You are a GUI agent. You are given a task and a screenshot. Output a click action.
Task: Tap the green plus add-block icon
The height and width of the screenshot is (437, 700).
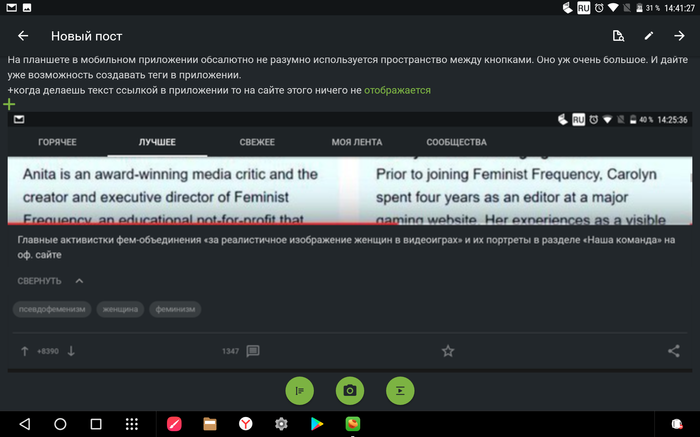click(9, 104)
